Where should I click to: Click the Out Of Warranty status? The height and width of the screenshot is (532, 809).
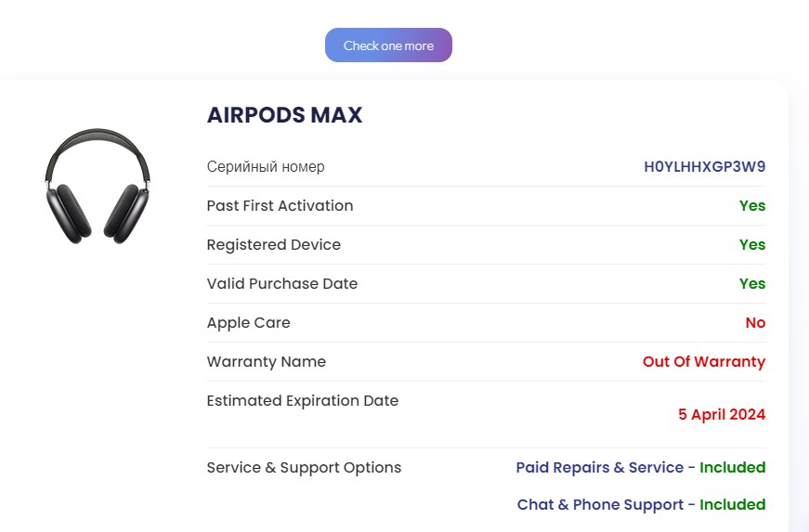pyautogui.click(x=704, y=362)
